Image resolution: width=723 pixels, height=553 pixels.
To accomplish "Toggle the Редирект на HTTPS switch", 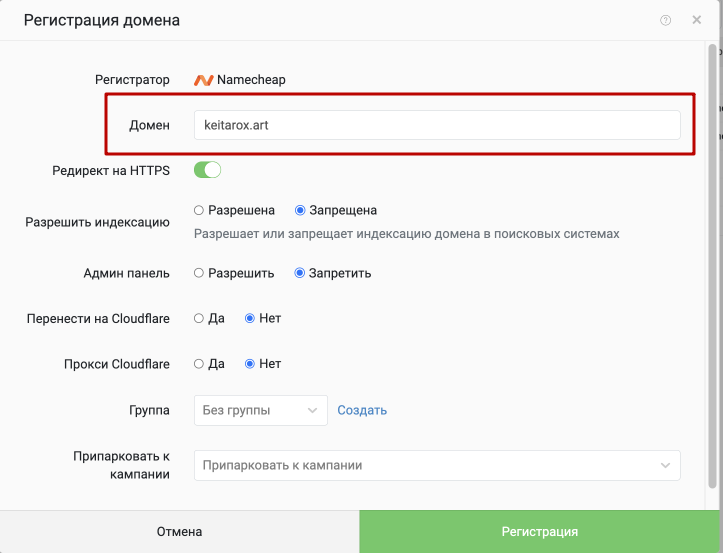I will click(207, 170).
